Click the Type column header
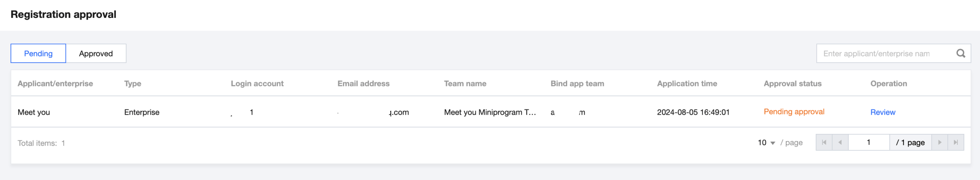The image size is (980, 180). [x=132, y=83]
